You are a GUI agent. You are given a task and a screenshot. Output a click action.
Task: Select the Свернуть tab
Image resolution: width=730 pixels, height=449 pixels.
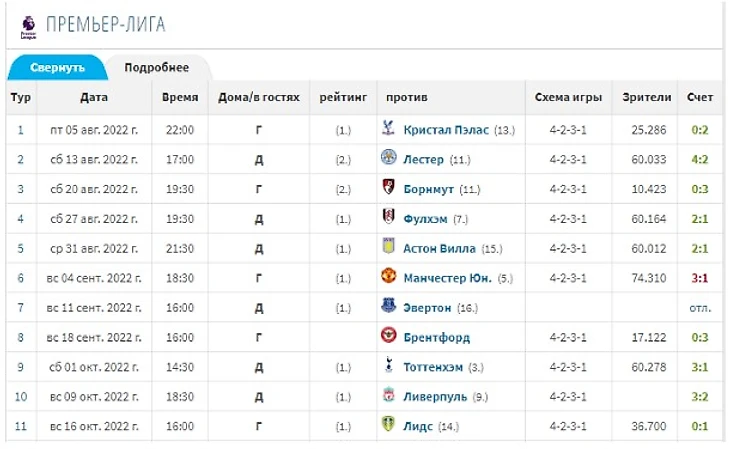[x=56, y=68]
